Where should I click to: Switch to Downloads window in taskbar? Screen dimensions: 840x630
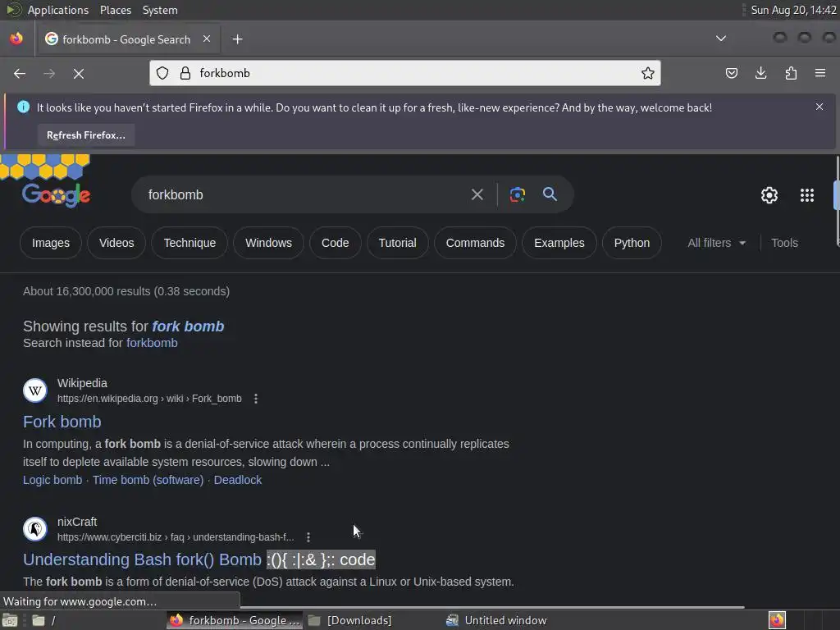click(x=374, y=620)
